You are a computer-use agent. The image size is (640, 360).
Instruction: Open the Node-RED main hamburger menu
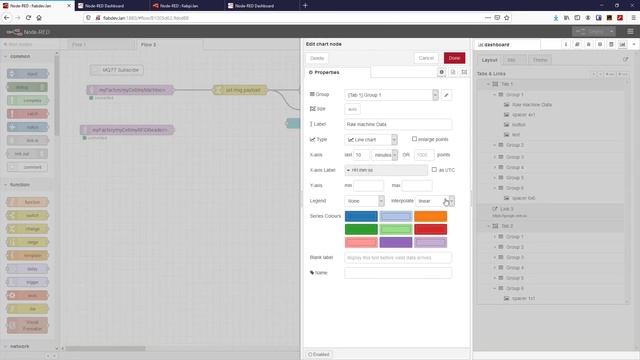tap(630, 31)
